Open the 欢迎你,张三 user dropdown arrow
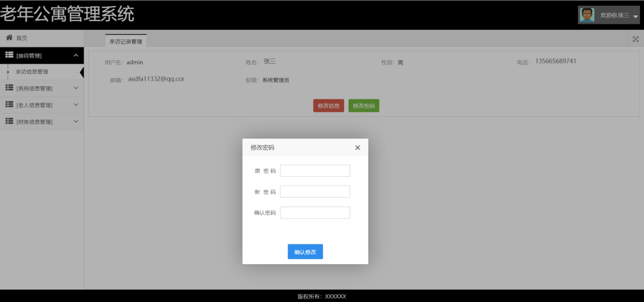Viewport: 644px width, 302px height. (636, 16)
